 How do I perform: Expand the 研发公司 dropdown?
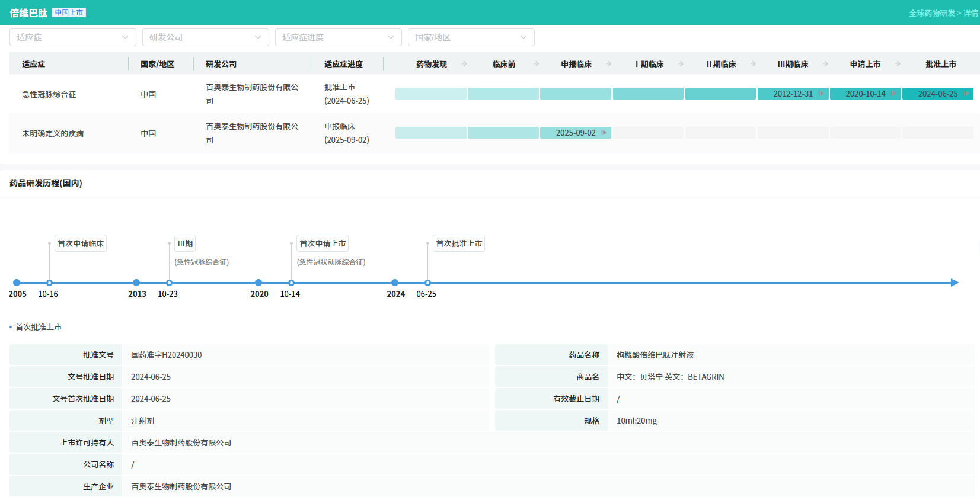pos(205,37)
